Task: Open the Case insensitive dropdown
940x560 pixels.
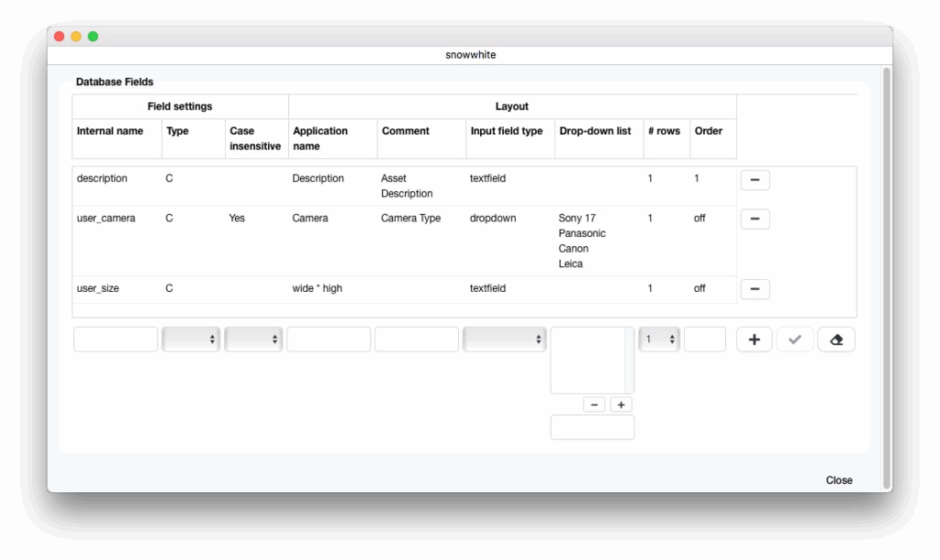Action: point(253,340)
